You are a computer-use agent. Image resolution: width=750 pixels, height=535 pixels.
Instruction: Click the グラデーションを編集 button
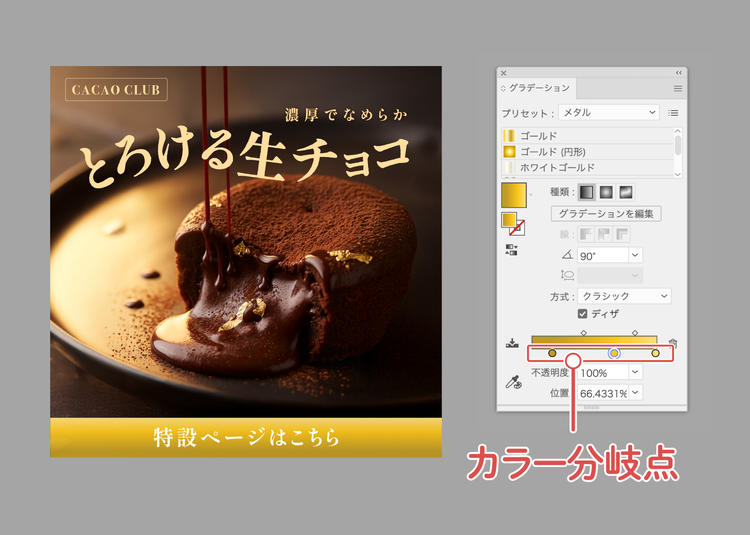coord(606,214)
